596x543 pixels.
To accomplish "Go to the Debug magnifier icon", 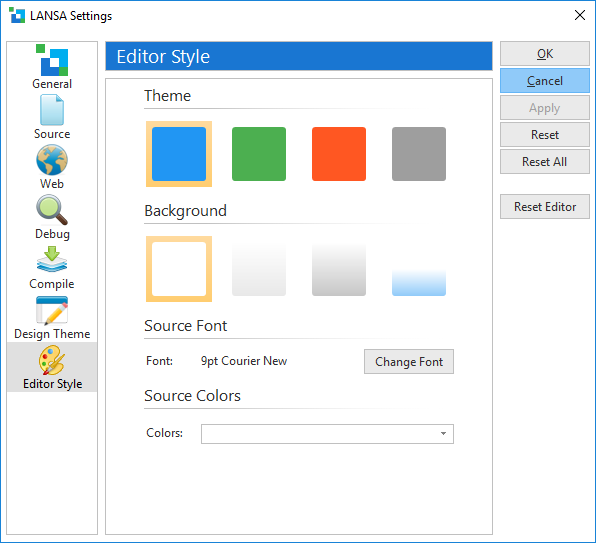I will point(52,210).
